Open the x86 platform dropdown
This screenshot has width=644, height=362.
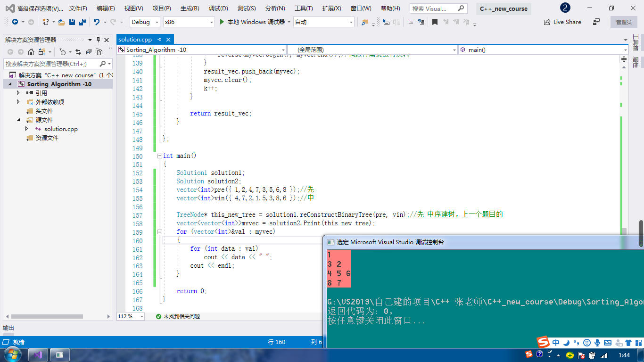click(189, 22)
